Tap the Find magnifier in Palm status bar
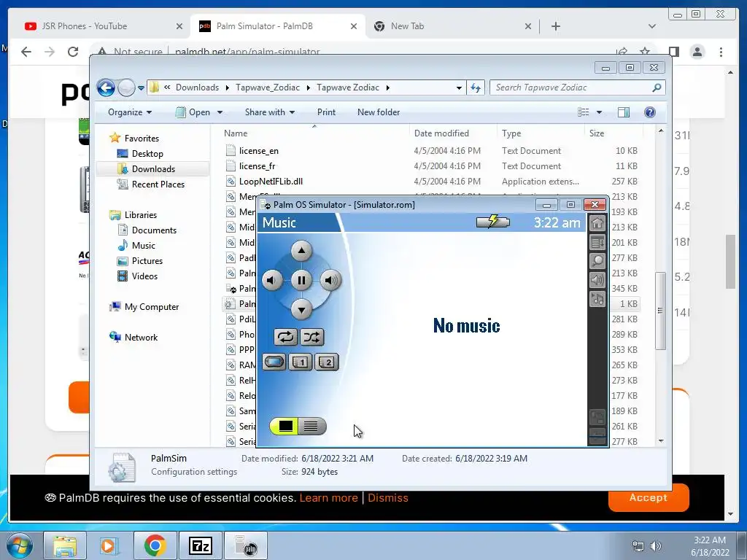 [x=597, y=261]
